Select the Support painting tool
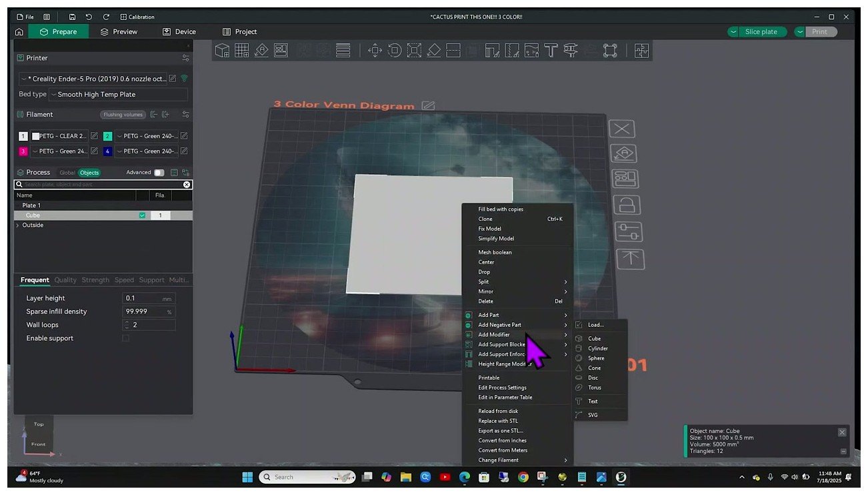868x495 pixels. (493, 50)
